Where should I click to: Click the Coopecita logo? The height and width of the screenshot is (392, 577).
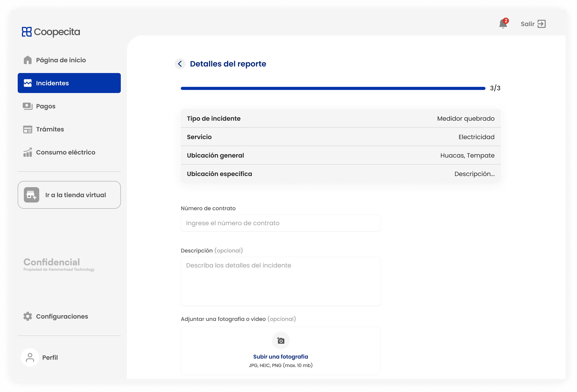coord(51,32)
